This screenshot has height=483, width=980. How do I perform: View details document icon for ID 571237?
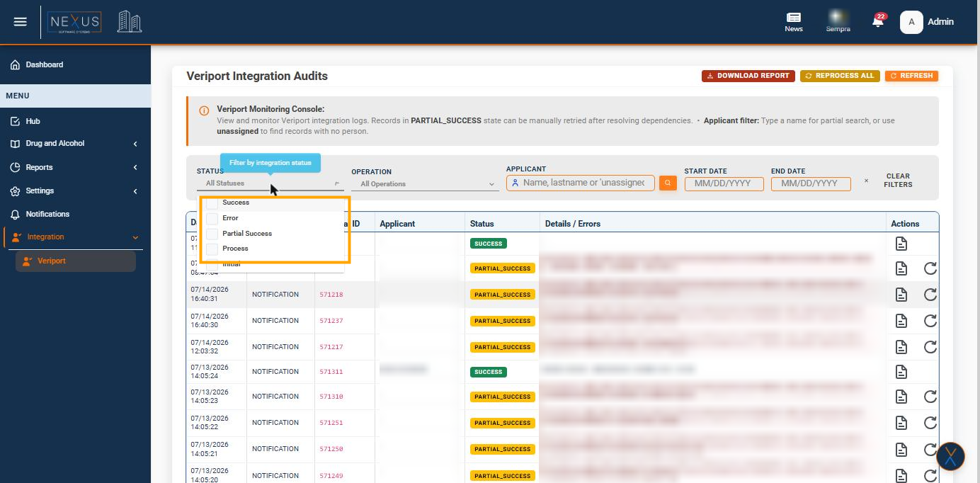click(x=901, y=321)
